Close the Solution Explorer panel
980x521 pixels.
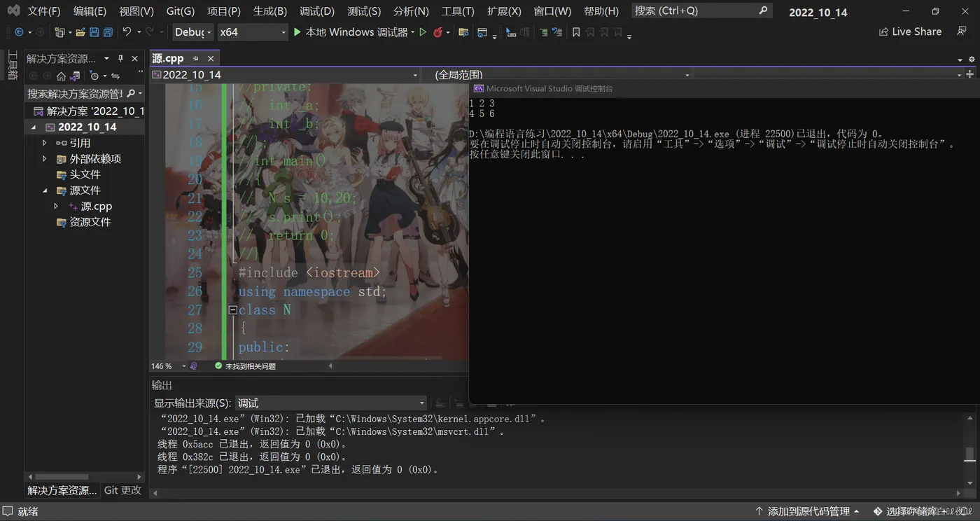coord(135,58)
